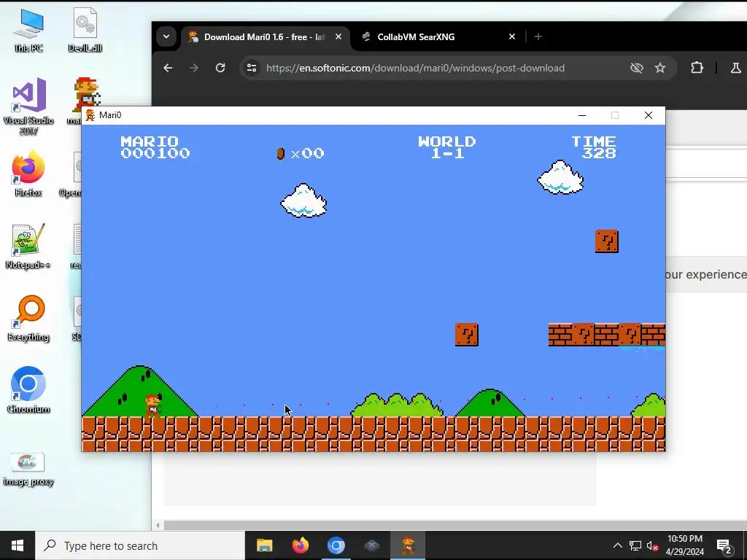This screenshot has height=560, width=747.
Task: Open a new browser tab
Action: click(538, 36)
